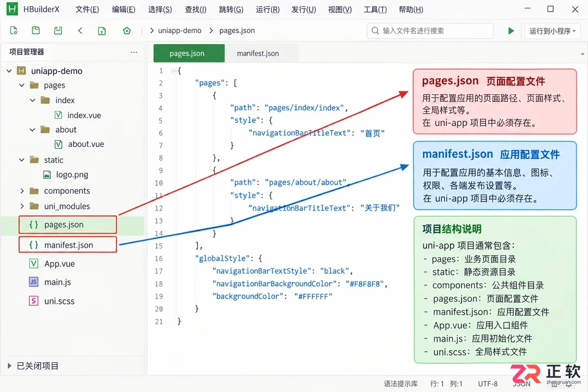Open the 运行(R) menu

point(267,9)
